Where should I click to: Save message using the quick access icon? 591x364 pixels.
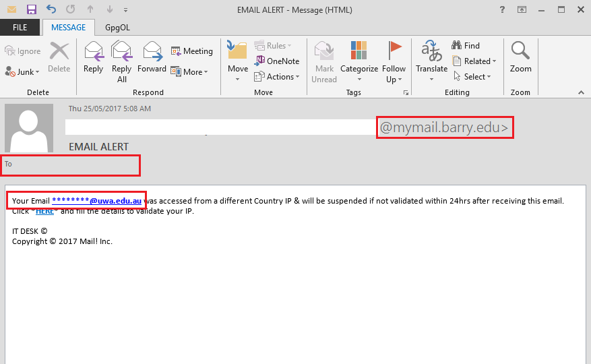31,9
